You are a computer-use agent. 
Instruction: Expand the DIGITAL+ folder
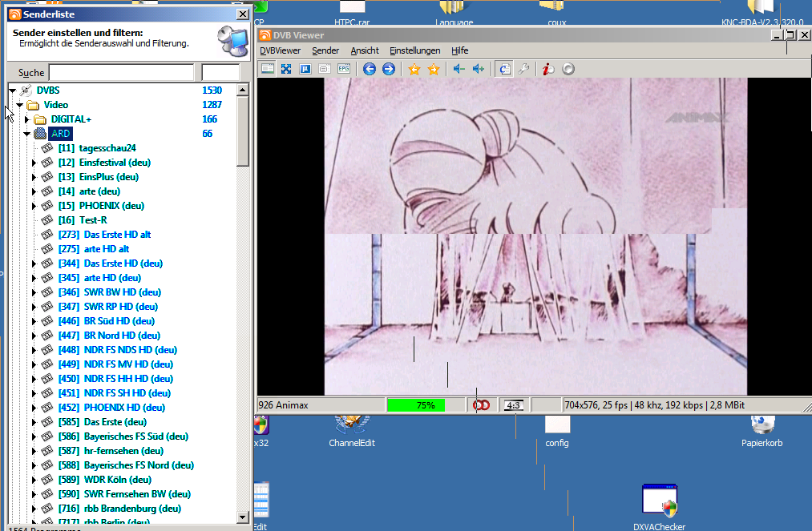(x=27, y=119)
